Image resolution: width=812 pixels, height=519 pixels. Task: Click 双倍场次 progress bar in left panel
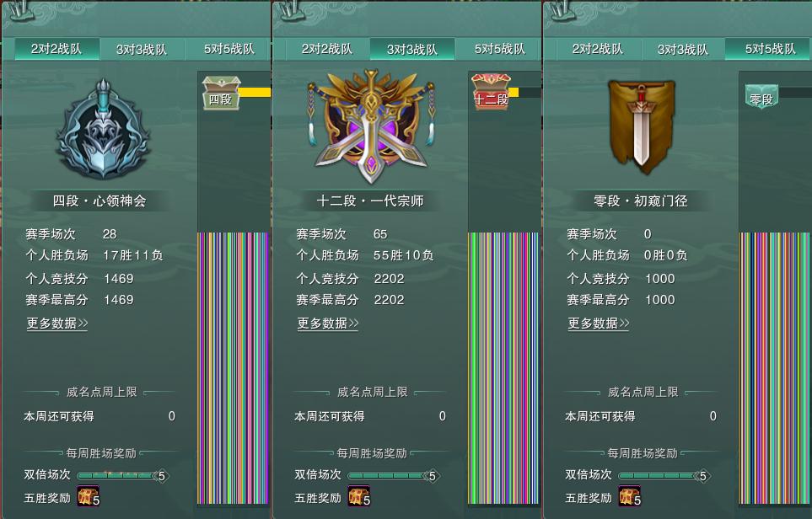pyautogui.click(x=123, y=475)
